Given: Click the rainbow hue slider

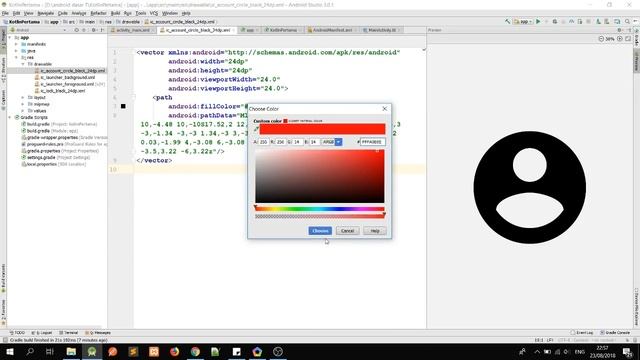Looking at the screenshot, I should (x=320, y=209).
